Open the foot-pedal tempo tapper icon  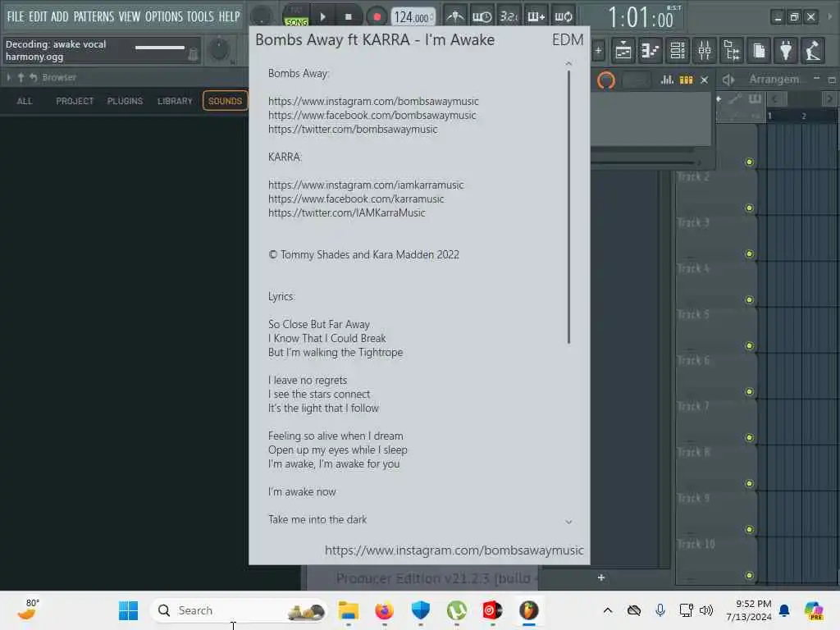[813, 51]
